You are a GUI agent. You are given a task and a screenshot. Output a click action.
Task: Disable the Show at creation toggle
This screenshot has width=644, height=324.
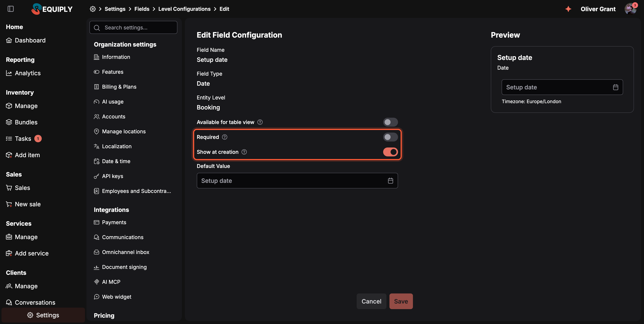coord(390,152)
